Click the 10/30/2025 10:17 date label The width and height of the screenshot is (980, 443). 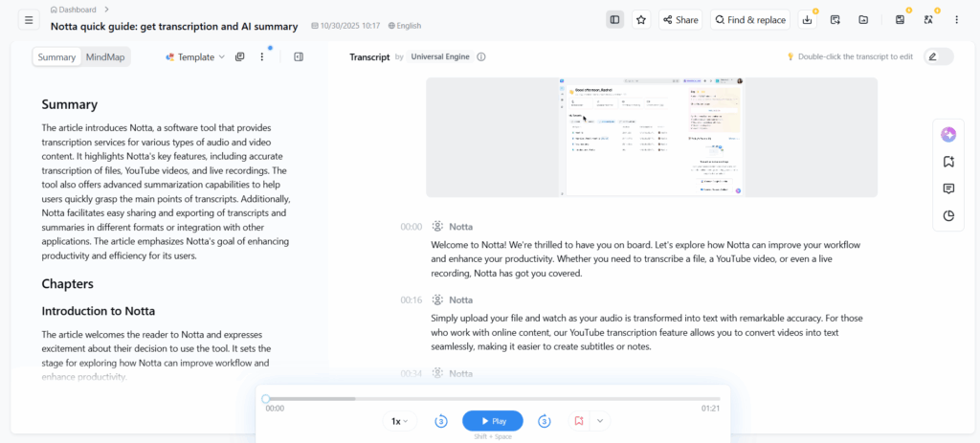345,26
